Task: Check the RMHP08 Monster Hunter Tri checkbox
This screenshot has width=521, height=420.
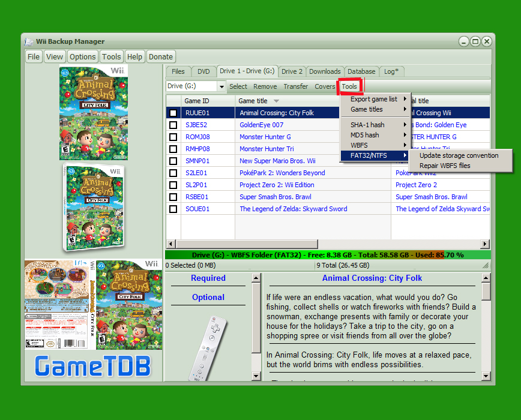Action: (173, 149)
